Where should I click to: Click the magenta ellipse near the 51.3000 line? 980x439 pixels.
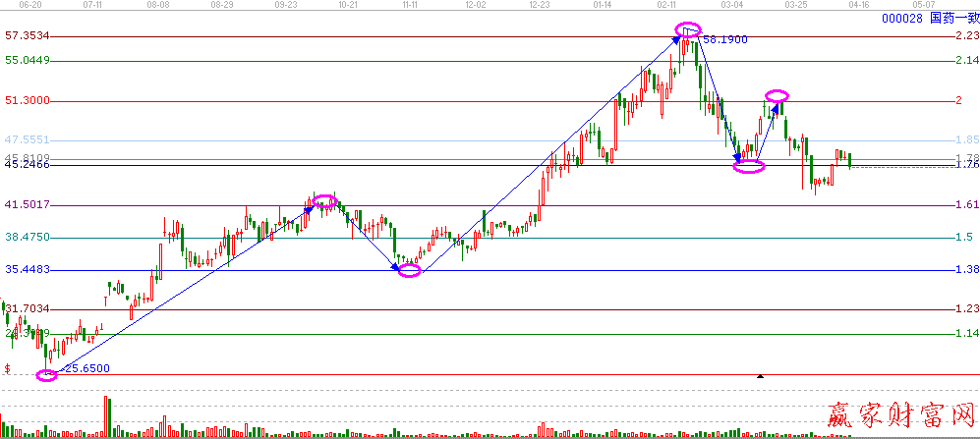[777, 96]
